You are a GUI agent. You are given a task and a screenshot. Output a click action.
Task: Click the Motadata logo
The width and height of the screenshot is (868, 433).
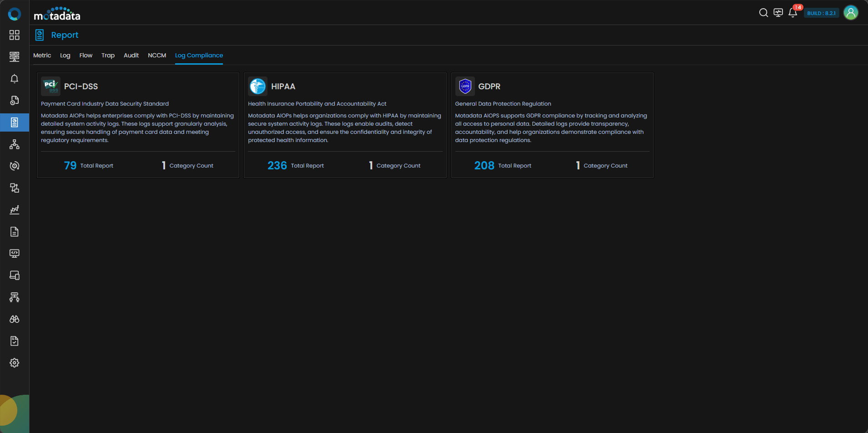click(x=57, y=15)
